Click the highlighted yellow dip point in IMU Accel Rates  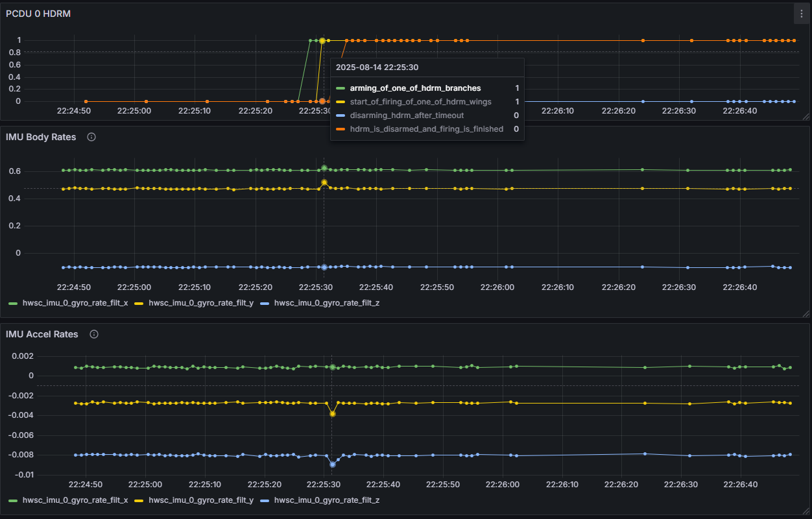333,413
